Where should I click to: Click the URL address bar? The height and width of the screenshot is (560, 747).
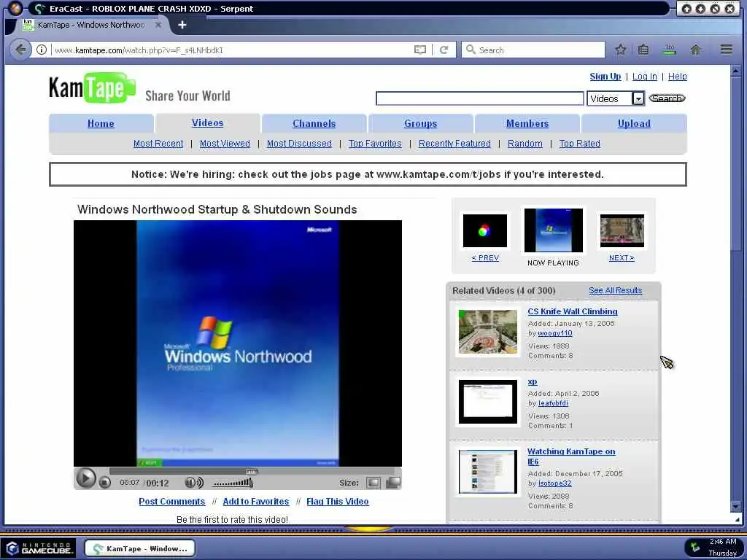pos(231,50)
